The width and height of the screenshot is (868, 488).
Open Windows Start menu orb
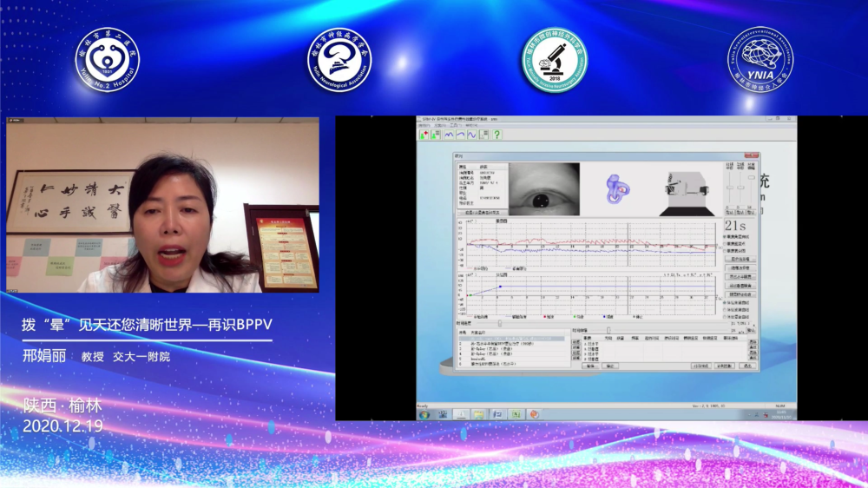pyautogui.click(x=425, y=414)
